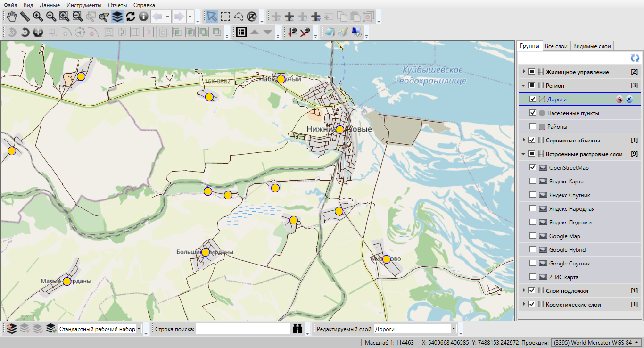Screen dimensions: 644x348
Task: Click into the Строка поиска field
Action: (x=243, y=329)
